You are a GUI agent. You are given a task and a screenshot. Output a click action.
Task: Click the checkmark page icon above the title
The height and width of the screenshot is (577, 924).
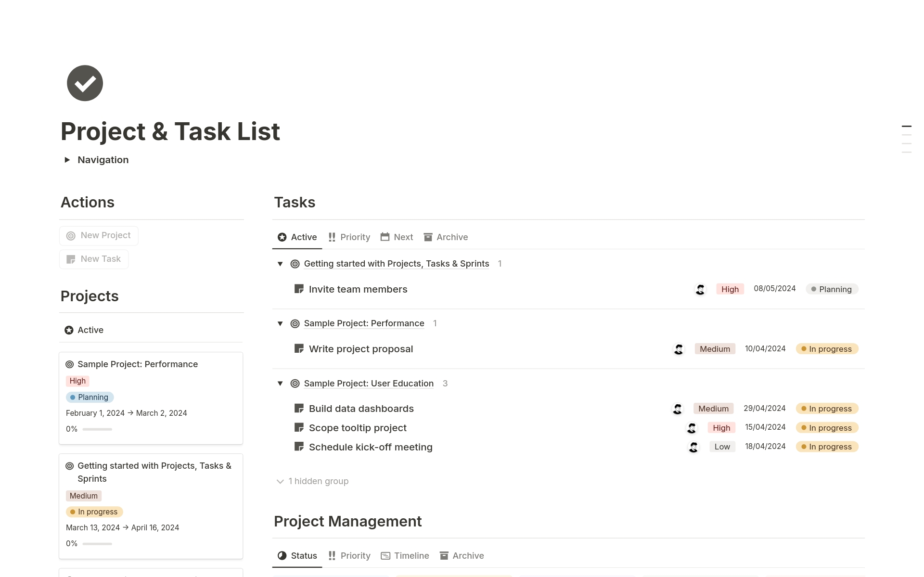[x=85, y=83]
